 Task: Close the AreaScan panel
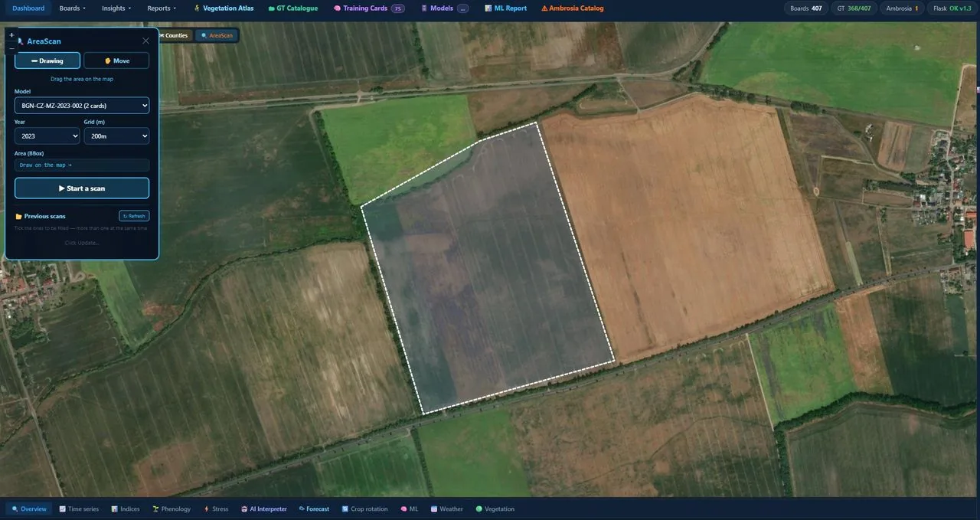point(145,41)
